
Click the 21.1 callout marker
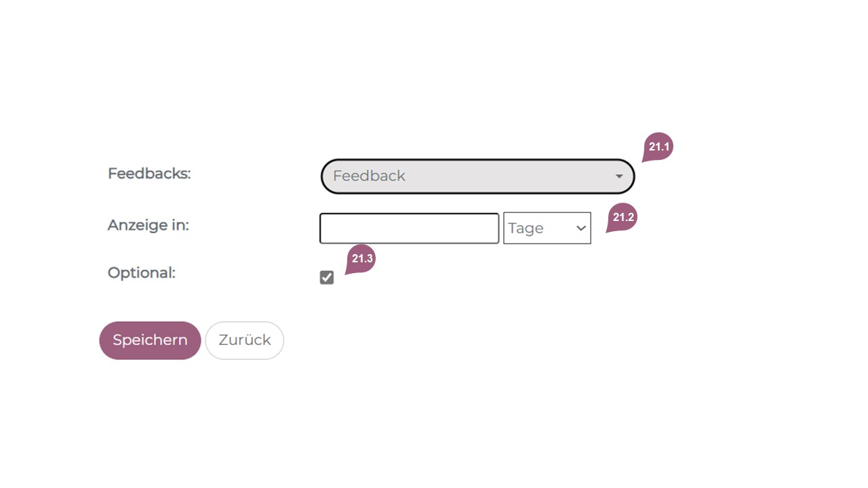(658, 146)
